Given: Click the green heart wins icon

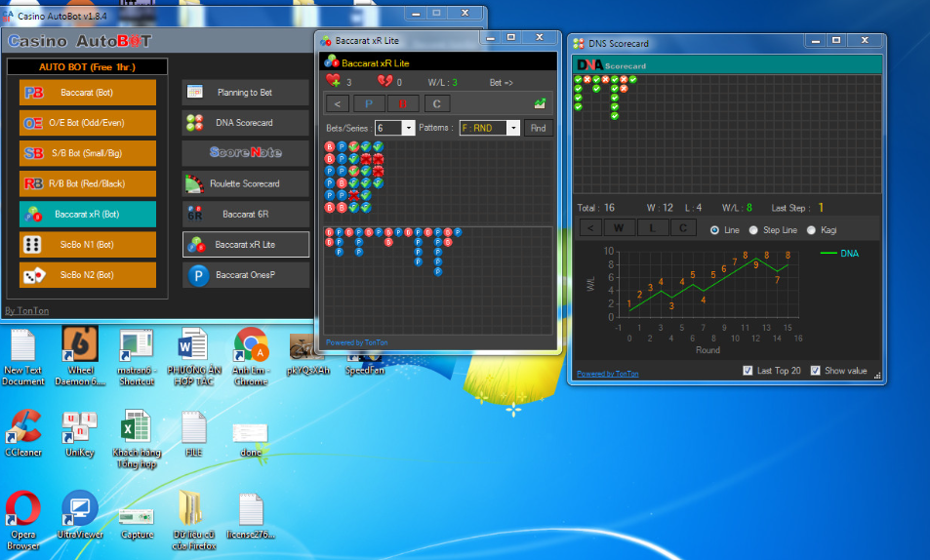Looking at the screenshot, I should 333,81.
